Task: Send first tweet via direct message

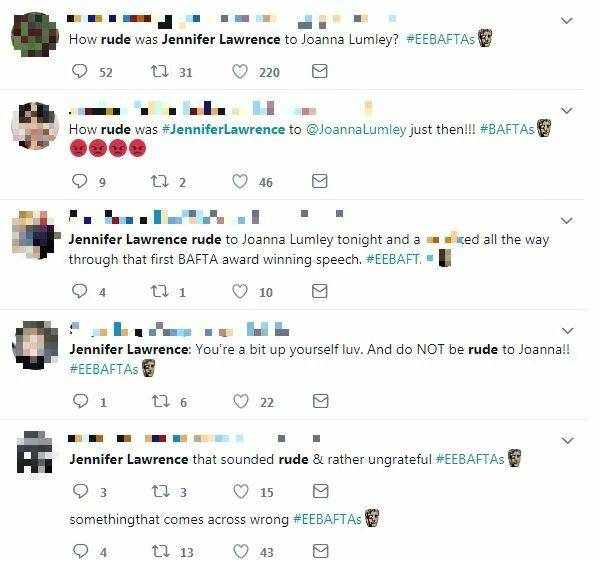Action: click(320, 71)
